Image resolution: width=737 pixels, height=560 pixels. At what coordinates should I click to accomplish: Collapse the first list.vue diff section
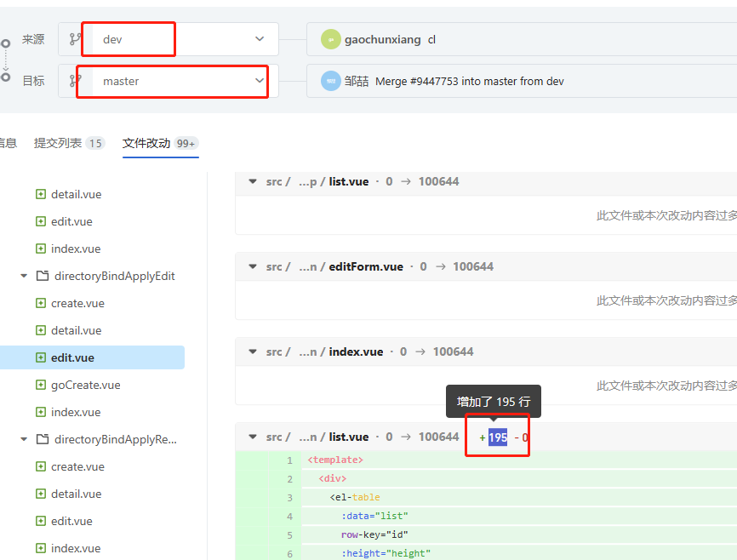pyautogui.click(x=253, y=181)
